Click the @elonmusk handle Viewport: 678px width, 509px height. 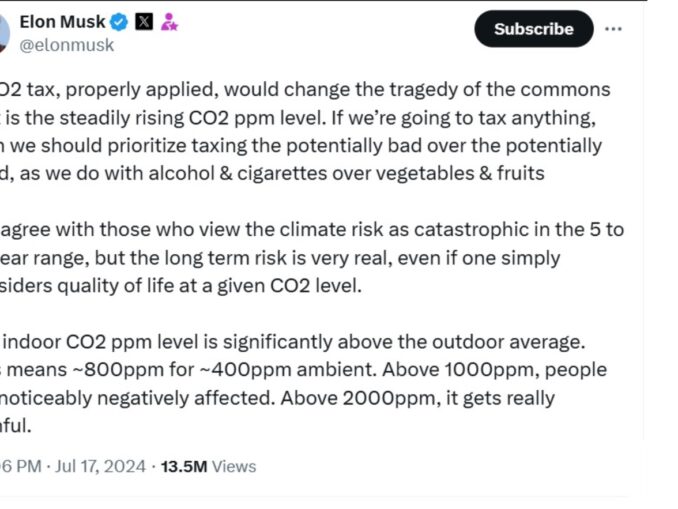67,45
